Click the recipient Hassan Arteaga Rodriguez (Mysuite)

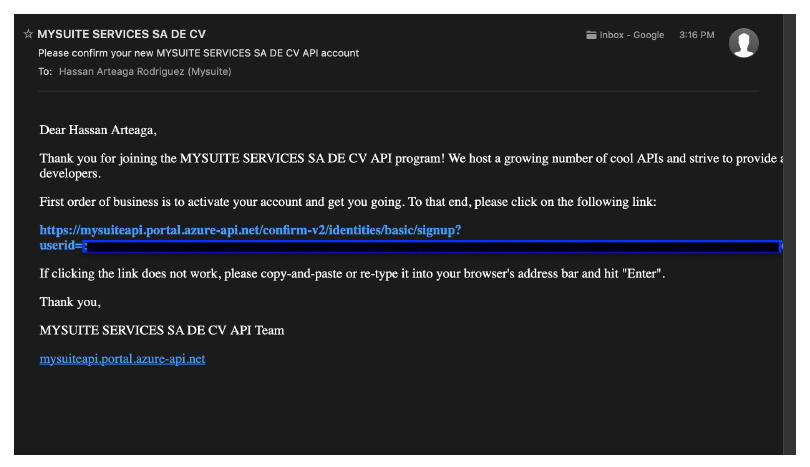pos(145,72)
